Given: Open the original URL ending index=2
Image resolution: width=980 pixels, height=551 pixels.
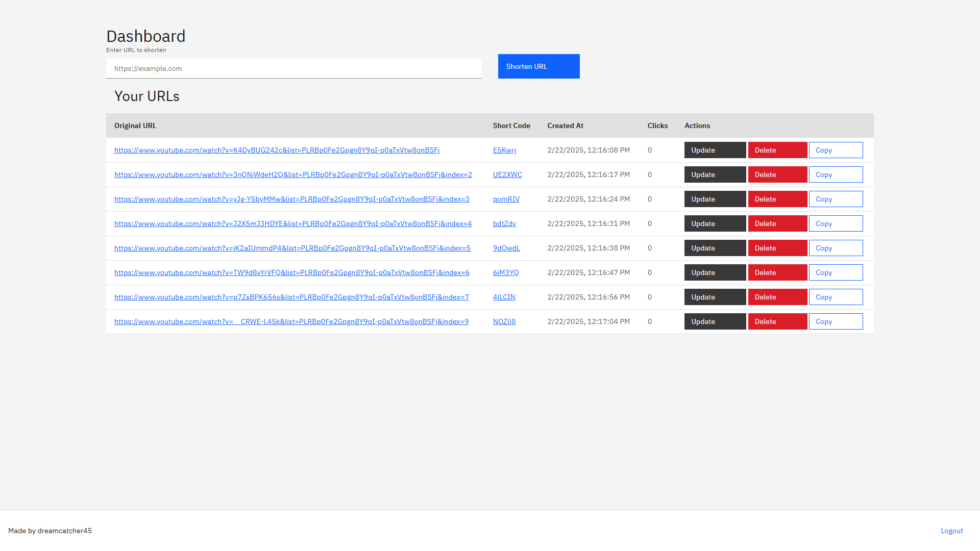Looking at the screenshot, I should click(293, 174).
